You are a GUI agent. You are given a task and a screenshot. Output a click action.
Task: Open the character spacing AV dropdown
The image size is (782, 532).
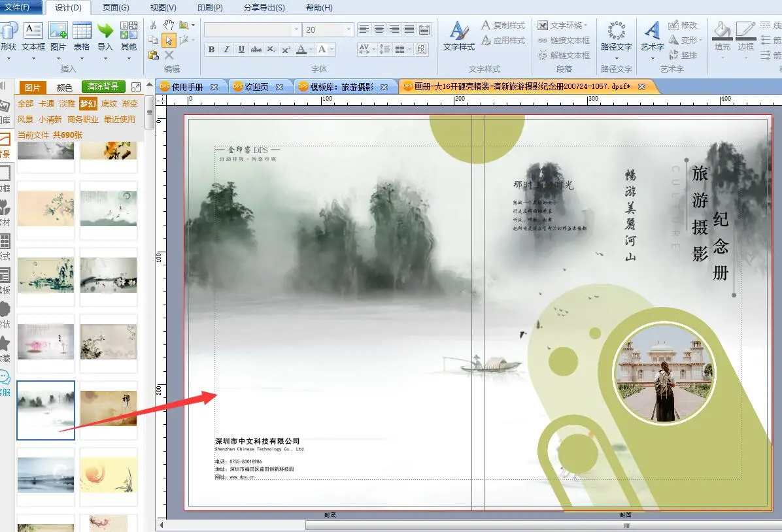click(373, 49)
